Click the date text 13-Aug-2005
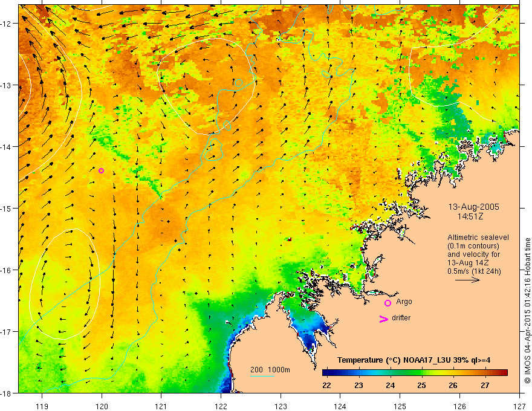This screenshot has height=411, width=532. click(x=473, y=207)
